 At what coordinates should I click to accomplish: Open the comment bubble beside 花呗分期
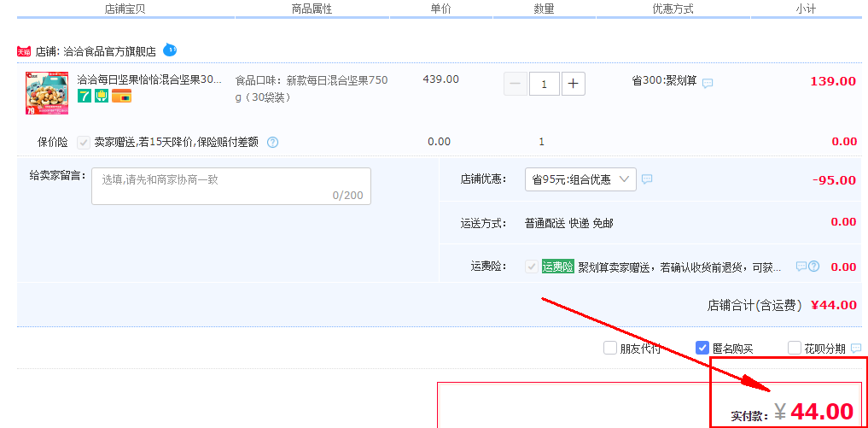[x=856, y=349]
